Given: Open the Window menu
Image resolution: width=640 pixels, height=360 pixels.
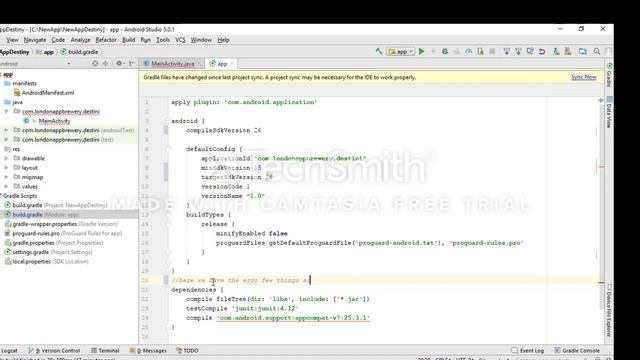Looking at the screenshot, I should [x=201, y=40].
